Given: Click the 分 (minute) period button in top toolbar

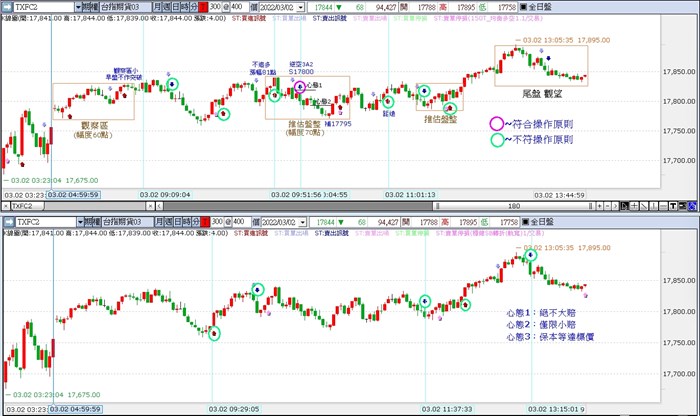Looking at the screenshot, I should (194, 7).
